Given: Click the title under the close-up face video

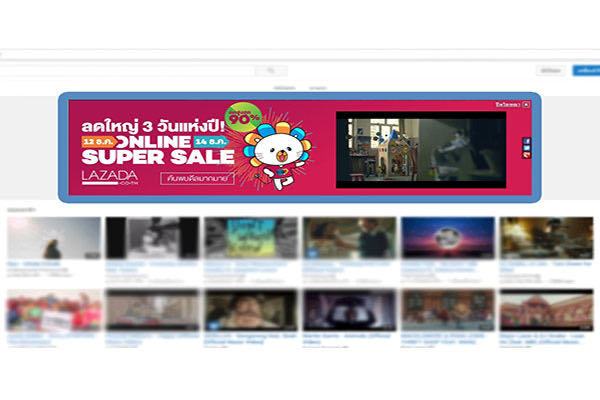Looking at the screenshot, I should pos(250,339).
